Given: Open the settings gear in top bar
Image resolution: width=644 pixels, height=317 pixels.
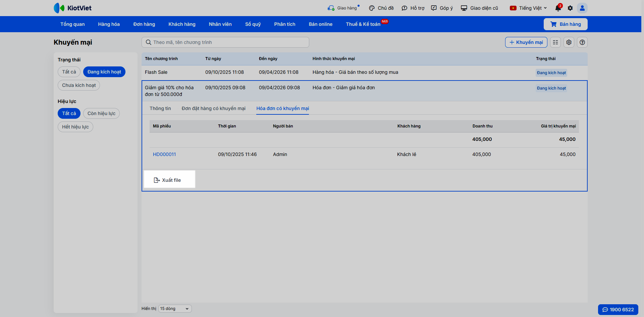Looking at the screenshot, I should [570, 8].
